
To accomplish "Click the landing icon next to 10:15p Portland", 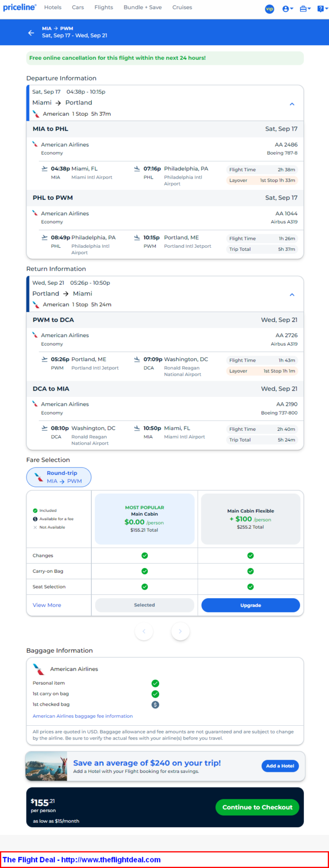I will point(137,237).
